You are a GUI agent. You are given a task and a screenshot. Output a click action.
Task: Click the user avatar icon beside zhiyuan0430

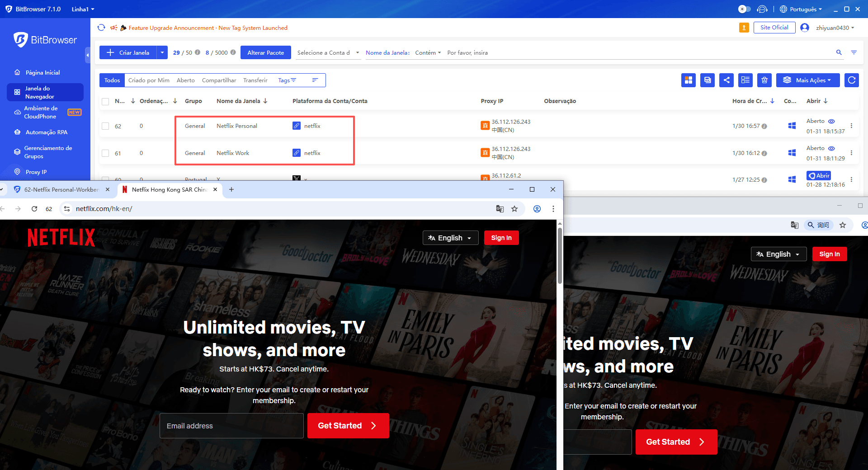pos(804,28)
